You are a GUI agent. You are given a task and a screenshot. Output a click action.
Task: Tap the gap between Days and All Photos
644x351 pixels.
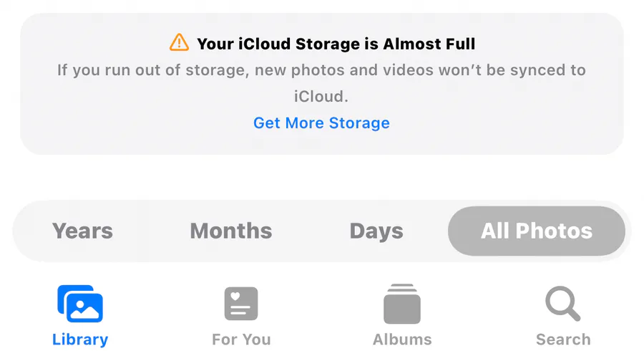point(426,231)
